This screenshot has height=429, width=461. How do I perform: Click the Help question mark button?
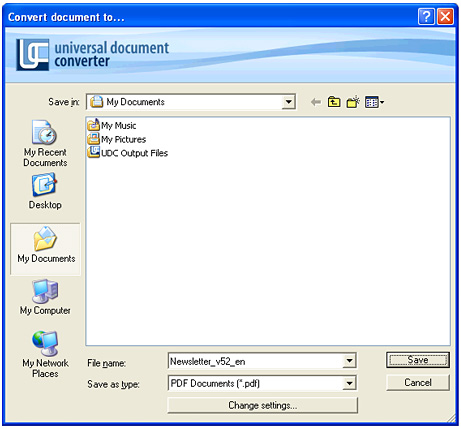pyautogui.click(x=426, y=16)
